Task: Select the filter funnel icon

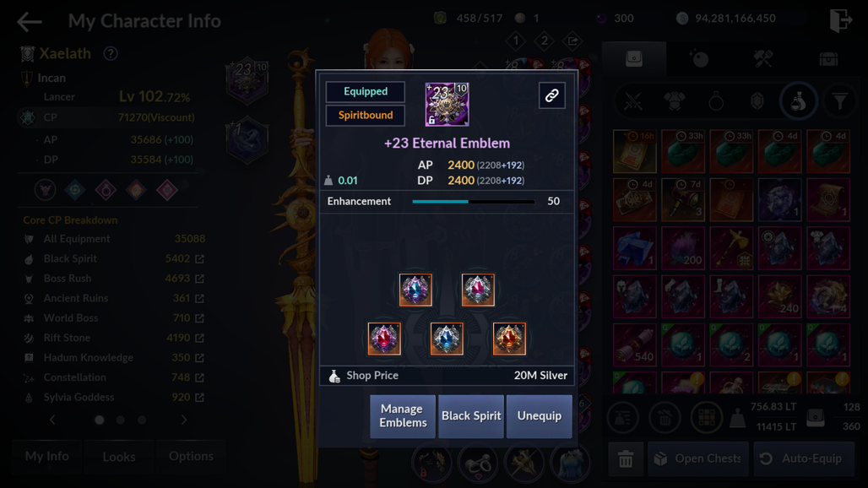Action: click(840, 101)
